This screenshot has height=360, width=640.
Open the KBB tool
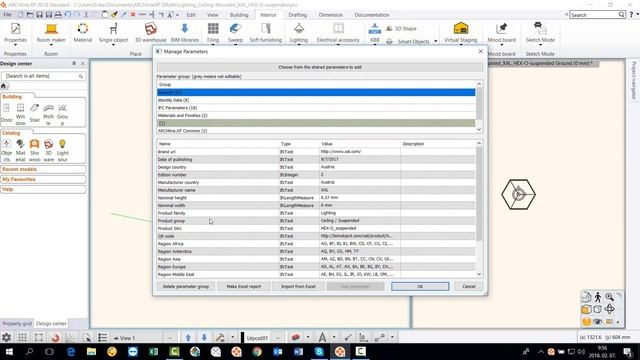[374, 33]
